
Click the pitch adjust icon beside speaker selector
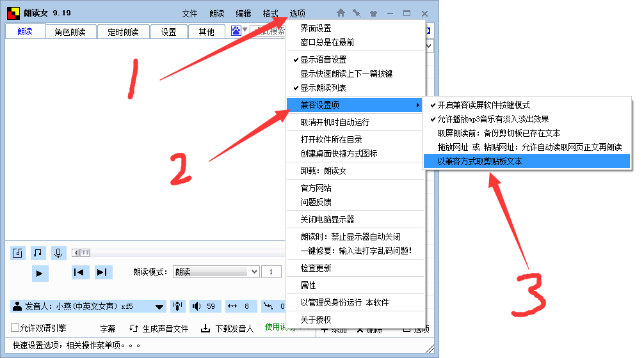[x=177, y=306]
